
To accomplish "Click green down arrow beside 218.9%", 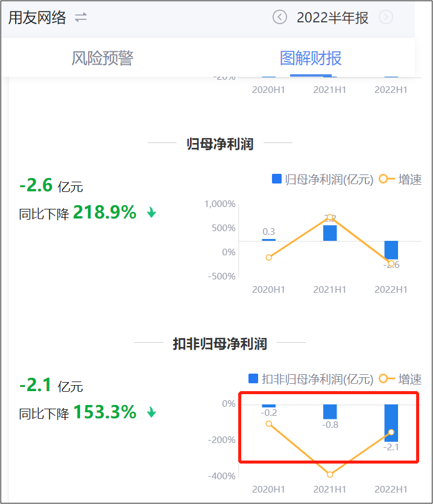I will [151, 212].
